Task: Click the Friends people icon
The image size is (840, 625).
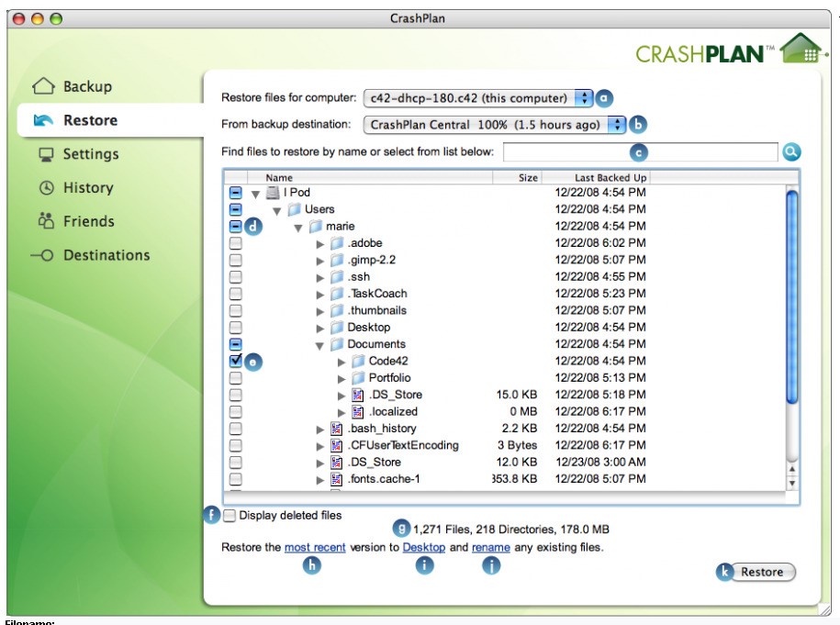Action: (46, 221)
